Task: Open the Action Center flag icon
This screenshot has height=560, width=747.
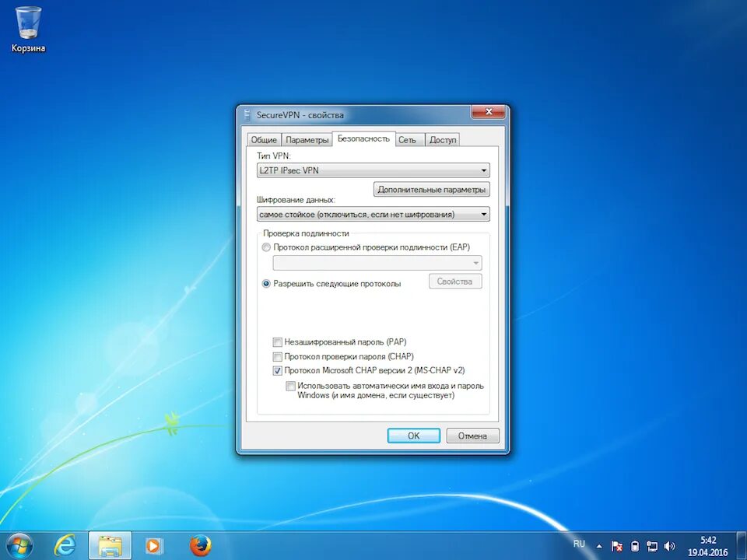Action: [x=617, y=546]
